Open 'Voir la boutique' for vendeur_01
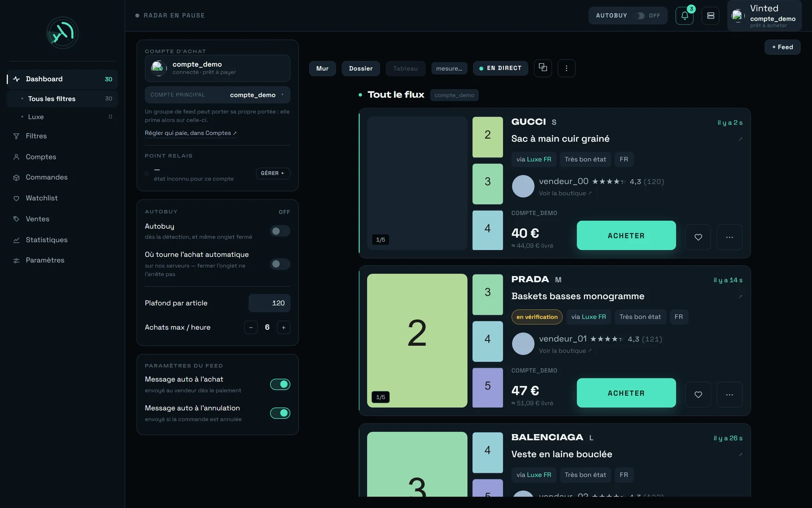Screen dimensions: 812x508 (x=565, y=351)
